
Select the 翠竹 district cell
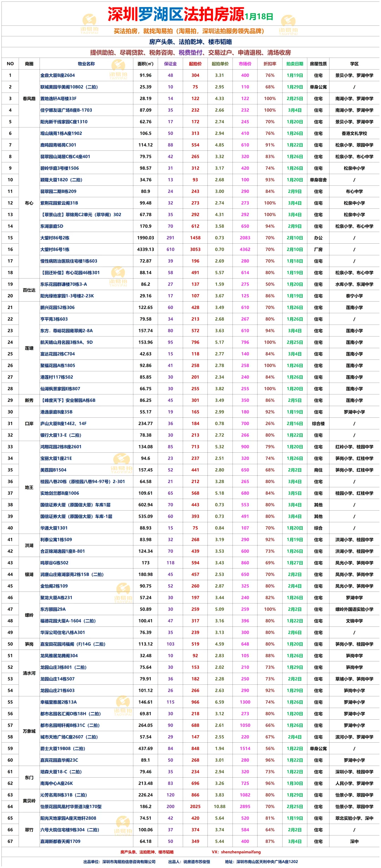tap(29, 830)
